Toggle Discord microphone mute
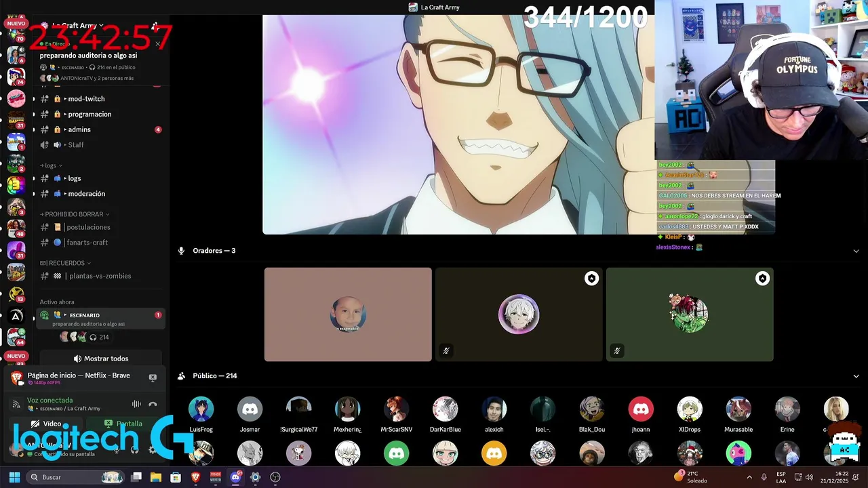 [x=116, y=449]
